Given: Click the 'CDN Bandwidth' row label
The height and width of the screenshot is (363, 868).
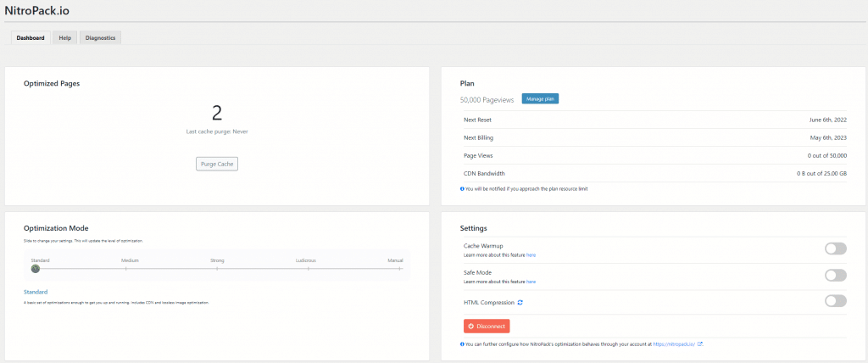Looking at the screenshot, I should point(484,174).
